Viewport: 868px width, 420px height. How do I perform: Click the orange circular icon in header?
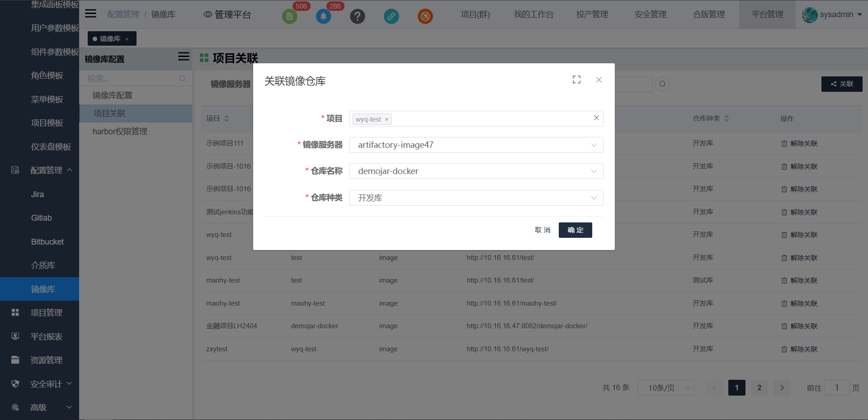(425, 17)
